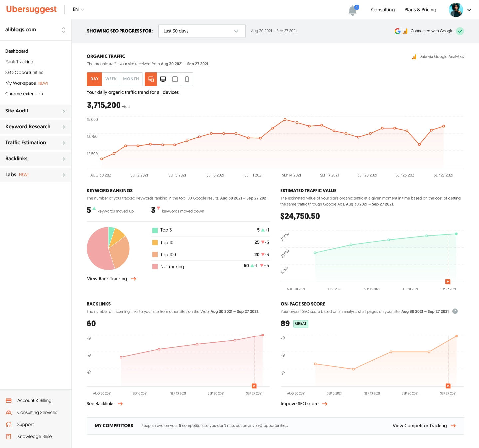The width and height of the screenshot is (479, 448).
Task: Select the mobile device icon
Action: (187, 79)
